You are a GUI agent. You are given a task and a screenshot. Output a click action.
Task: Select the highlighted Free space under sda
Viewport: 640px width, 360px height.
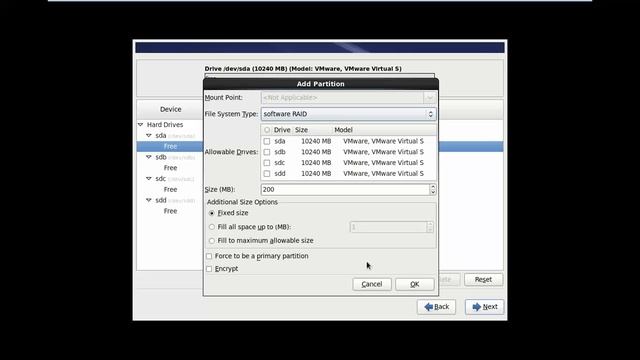pos(170,147)
